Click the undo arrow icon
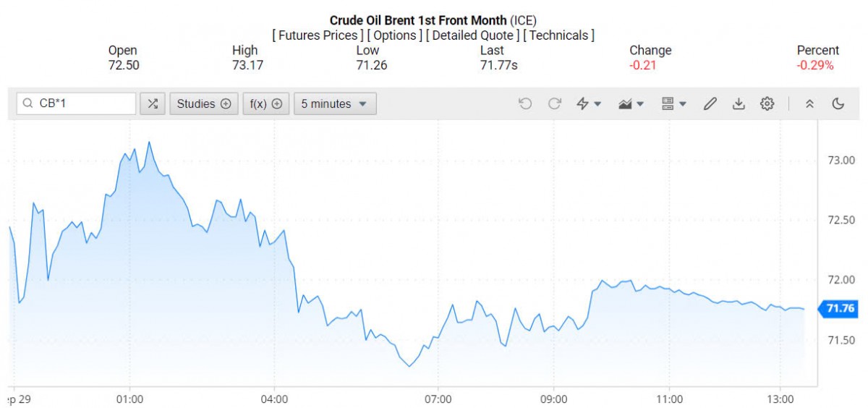Image resolution: width=868 pixels, height=408 pixels. (525, 103)
